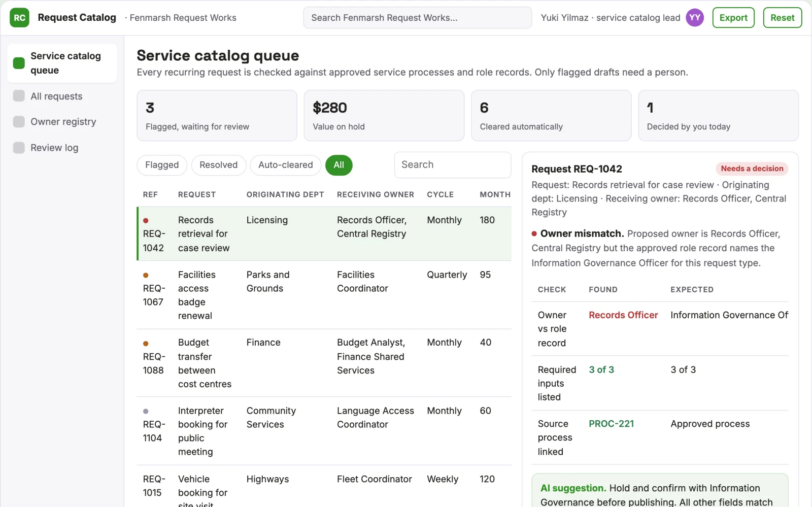Click the Review log sidebar icon
Image resolution: width=812 pixels, height=507 pixels.
pyautogui.click(x=19, y=148)
